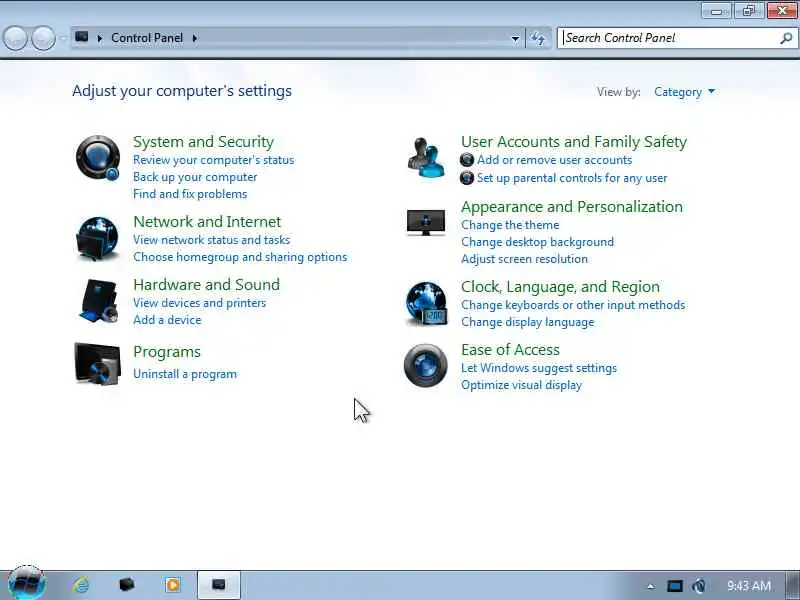Image resolution: width=800 pixels, height=600 pixels.
Task: Click the Show desktop strip beside the clock
Action: click(793, 585)
